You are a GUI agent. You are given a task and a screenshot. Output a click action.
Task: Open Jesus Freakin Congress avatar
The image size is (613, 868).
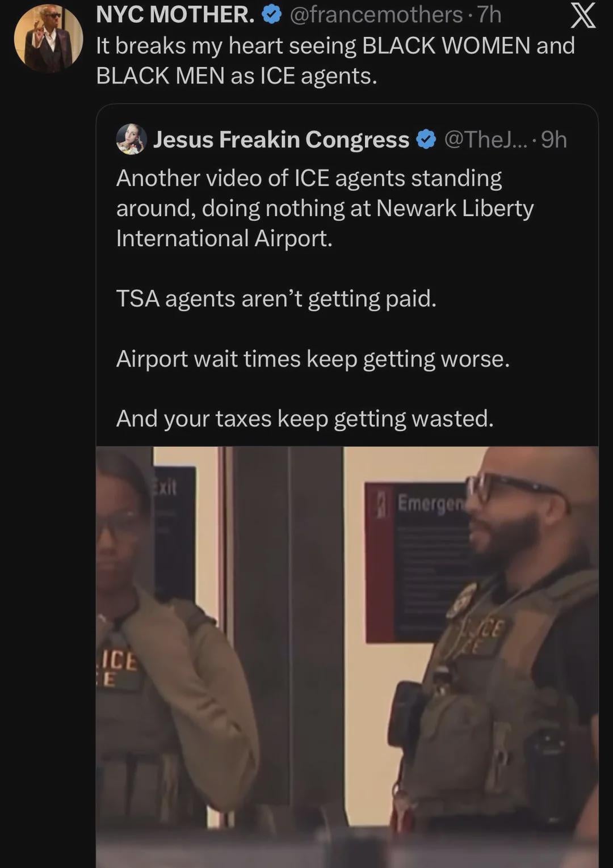[132, 139]
